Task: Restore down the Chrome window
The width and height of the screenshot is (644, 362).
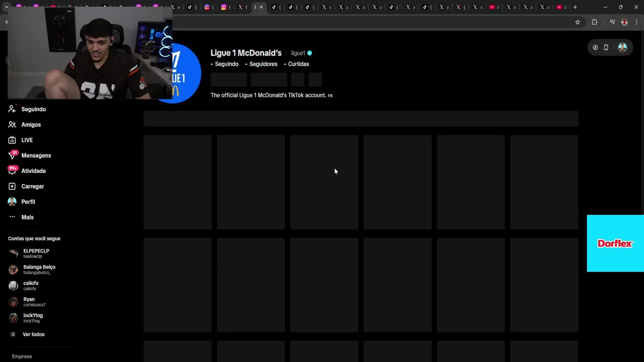Action: pos(620,7)
